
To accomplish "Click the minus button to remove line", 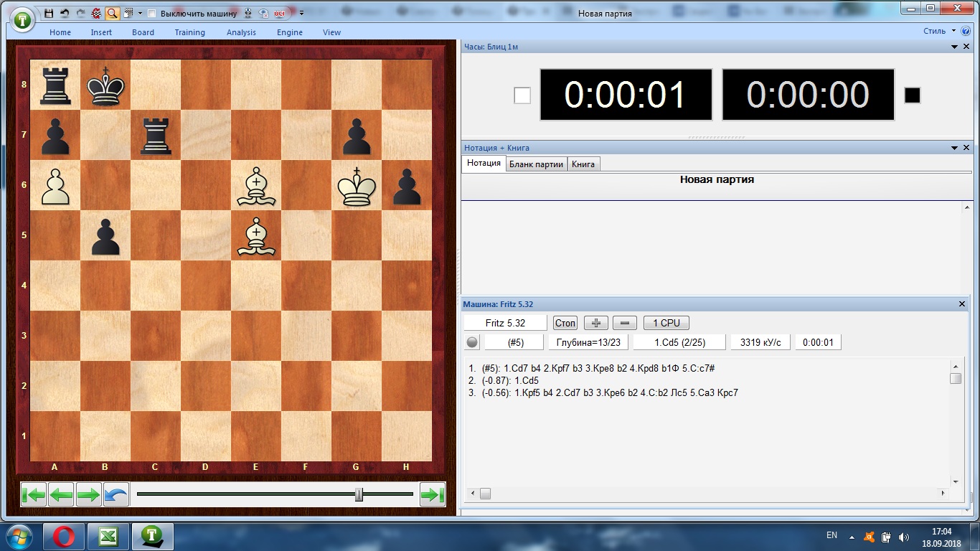I will [624, 323].
